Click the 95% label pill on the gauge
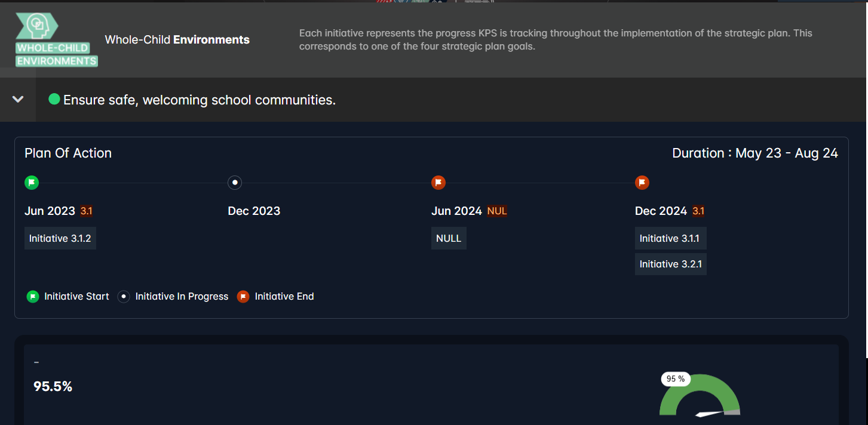The image size is (868, 425). pyautogui.click(x=675, y=379)
